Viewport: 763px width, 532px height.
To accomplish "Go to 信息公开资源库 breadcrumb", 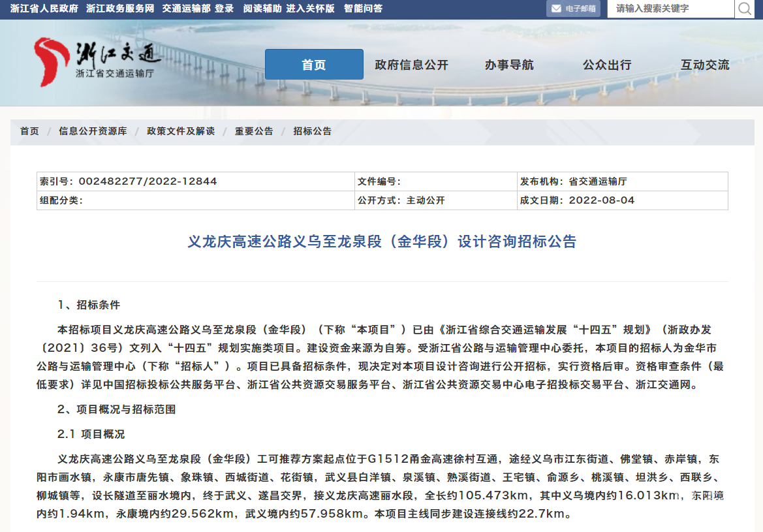I will click(93, 131).
